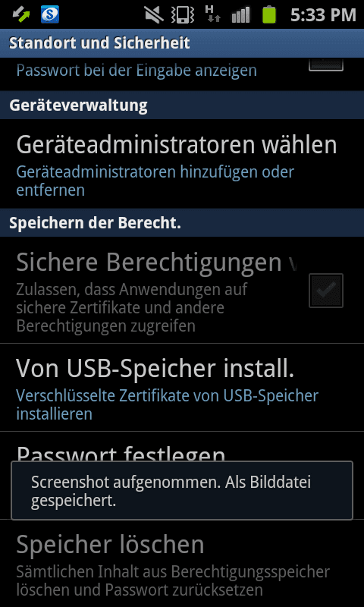Screen dimensions: 364x607
Task: Open Geräteadministratoren wählen
Action: [x=182, y=164]
